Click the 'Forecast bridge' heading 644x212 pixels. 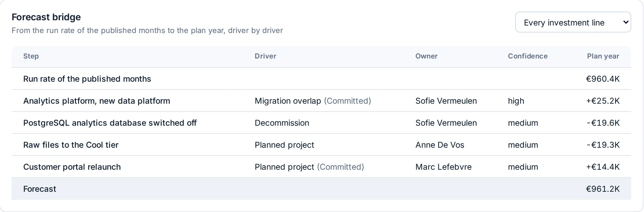[46, 17]
